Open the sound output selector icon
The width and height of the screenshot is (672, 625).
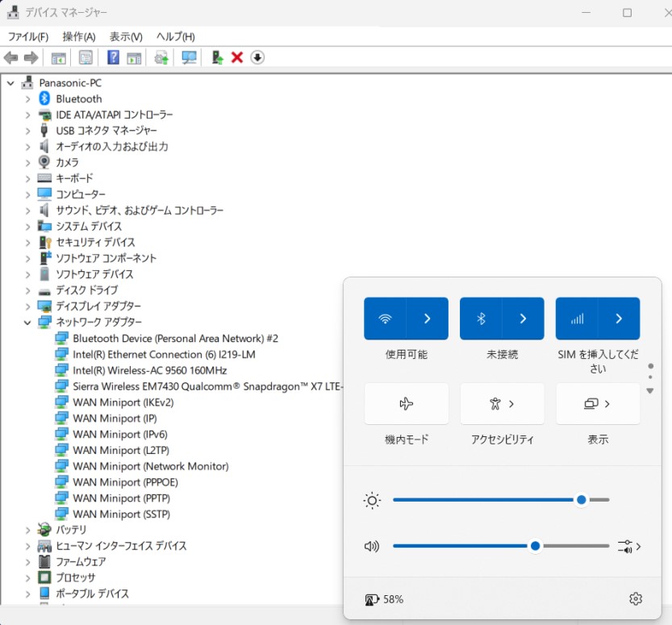[x=629, y=546]
